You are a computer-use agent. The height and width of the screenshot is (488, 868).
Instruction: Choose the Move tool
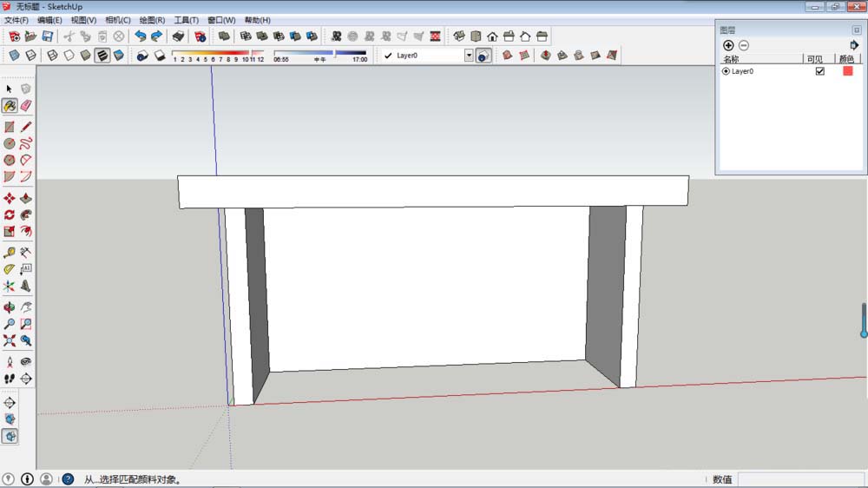(x=10, y=198)
